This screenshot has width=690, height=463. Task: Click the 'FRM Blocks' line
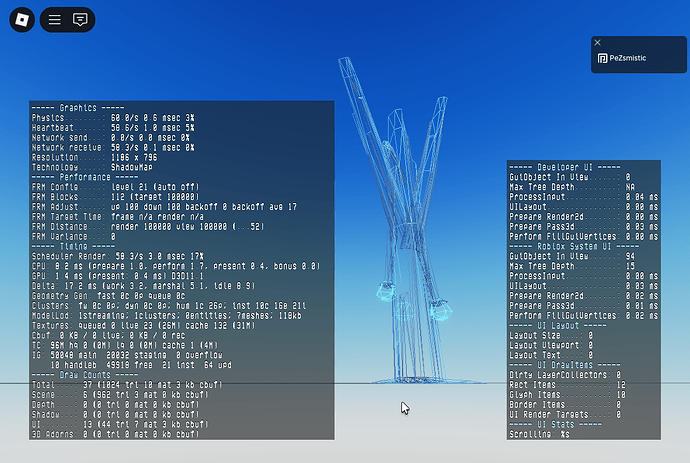(x=115, y=197)
